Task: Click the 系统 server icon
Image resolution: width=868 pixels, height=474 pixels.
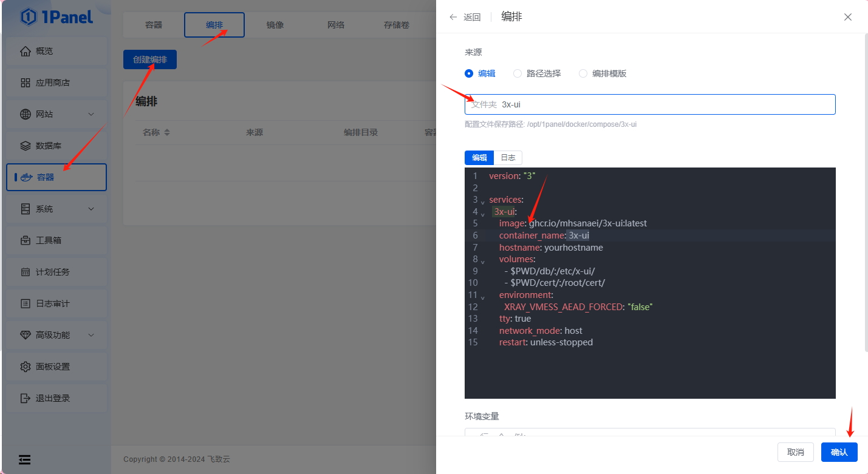Action: pyautogui.click(x=25, y=209)
